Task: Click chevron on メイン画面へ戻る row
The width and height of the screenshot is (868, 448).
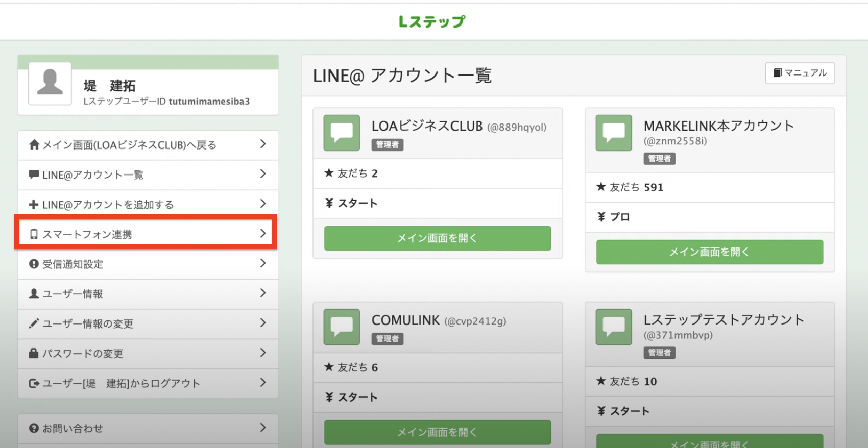Action: [x=263, y=144]
